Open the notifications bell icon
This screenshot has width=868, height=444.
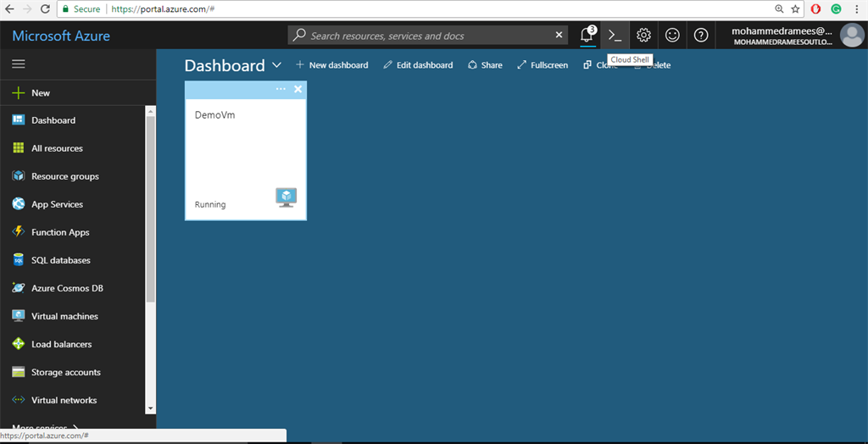(587, 36)
